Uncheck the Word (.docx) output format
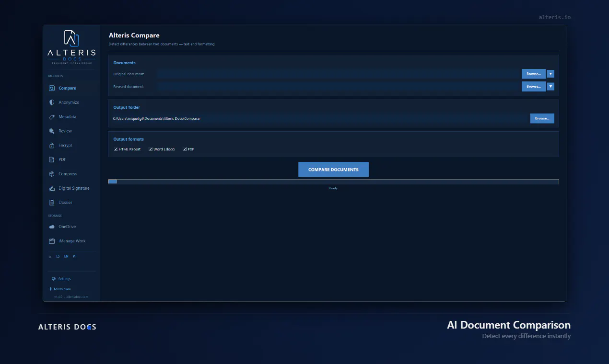Viewport: 609px width, 364px height. (x=151, y=149)
